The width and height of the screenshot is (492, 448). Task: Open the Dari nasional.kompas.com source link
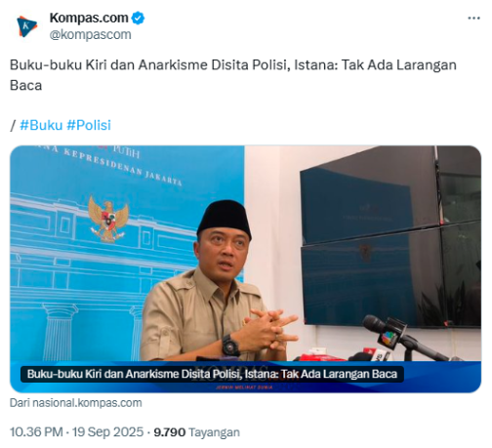(76, 403)
